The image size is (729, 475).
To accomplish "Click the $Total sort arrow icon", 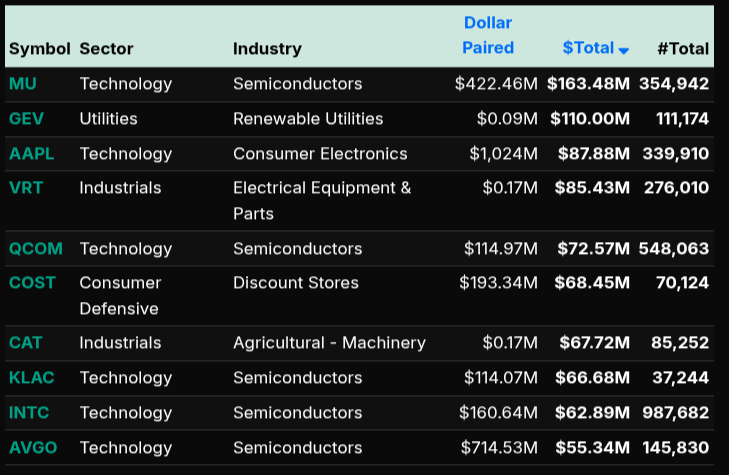I will coord(624,50).
